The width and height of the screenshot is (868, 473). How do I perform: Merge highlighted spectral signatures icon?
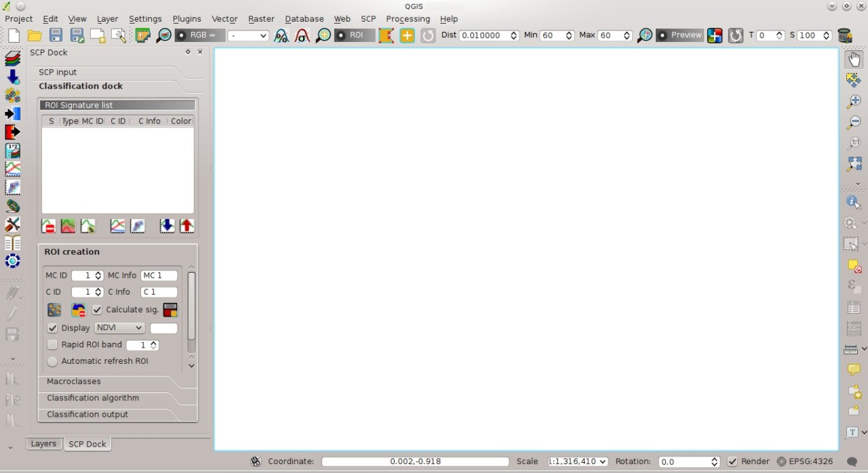click(x=68, y=226)
